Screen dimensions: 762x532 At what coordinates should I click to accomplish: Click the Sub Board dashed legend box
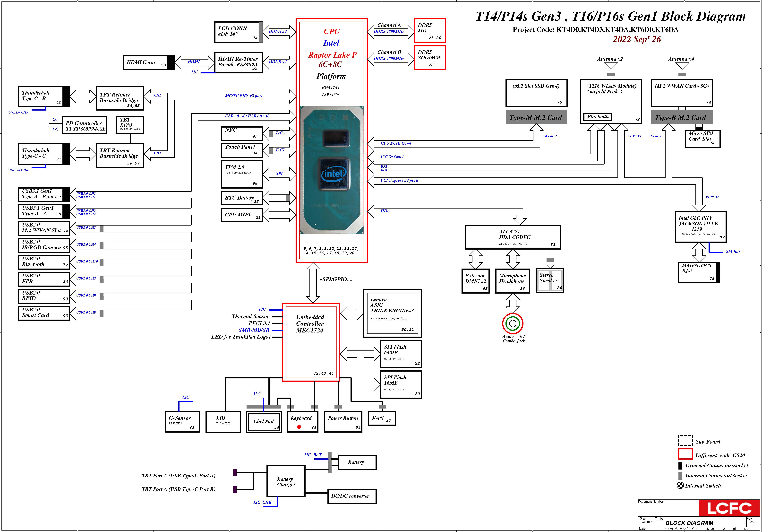[x=685, y=441]
